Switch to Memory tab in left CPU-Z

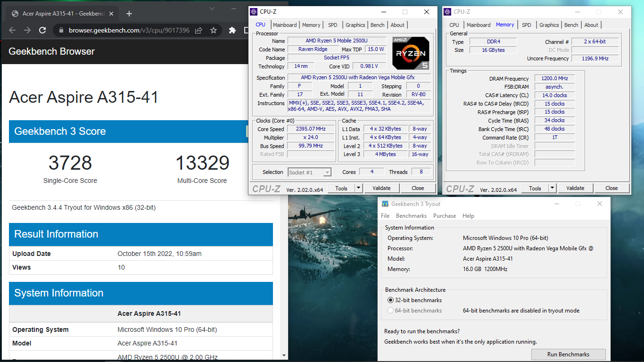click(x=311, y=25)
